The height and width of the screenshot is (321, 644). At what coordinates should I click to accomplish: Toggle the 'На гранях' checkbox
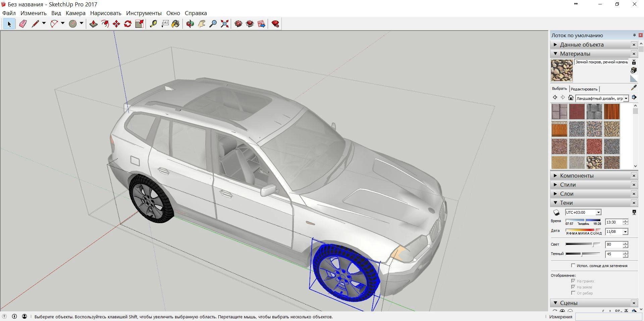coord(573,281)
